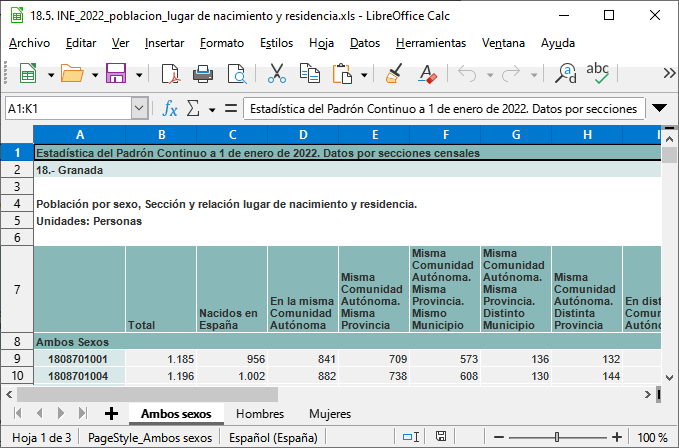679x448 pixels.
Task: Open the Datos menu
Action: coord(365,43)
